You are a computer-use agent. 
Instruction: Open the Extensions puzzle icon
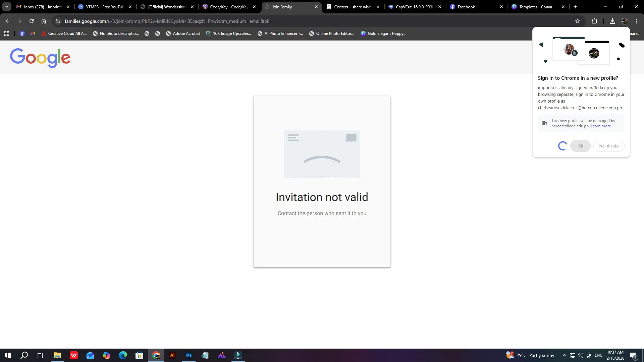594,21
